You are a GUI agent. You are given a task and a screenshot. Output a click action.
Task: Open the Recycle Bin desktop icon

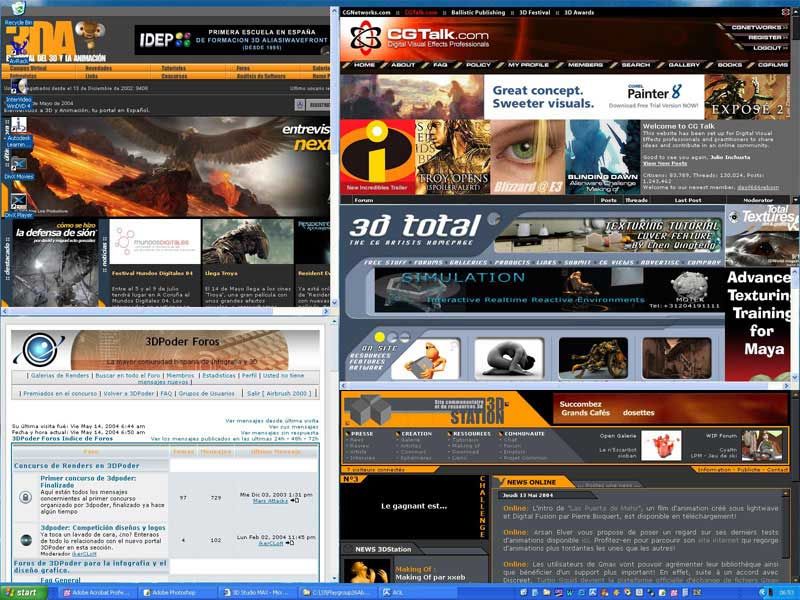click(18, 13)
